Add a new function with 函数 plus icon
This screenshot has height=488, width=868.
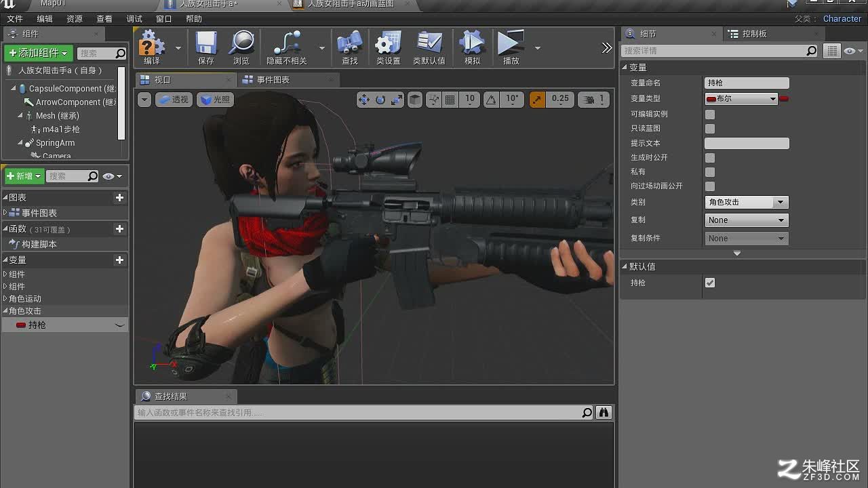[120, 228]
